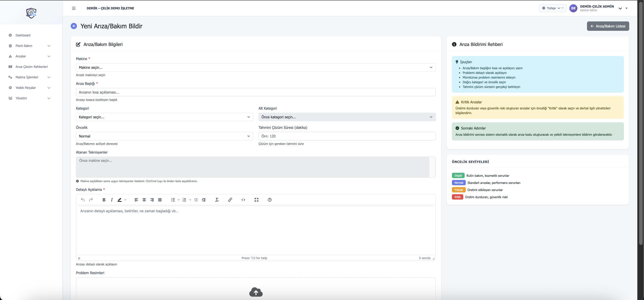Click the Arıza Başlığı text field
The image size is (644, 300).
(x=256, y=92)
